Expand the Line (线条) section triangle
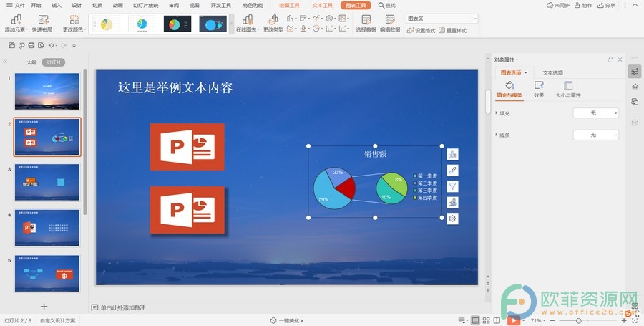Viewport: 644px width, 326px height. point(497,135)
